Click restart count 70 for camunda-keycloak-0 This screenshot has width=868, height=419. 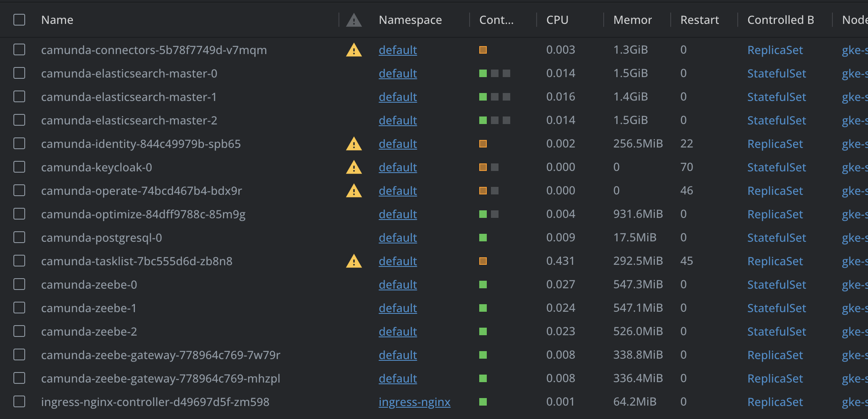(687, 167)
